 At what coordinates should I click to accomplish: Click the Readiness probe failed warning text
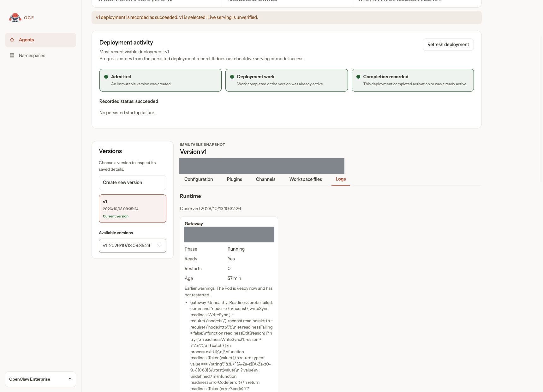coord(231,345)
